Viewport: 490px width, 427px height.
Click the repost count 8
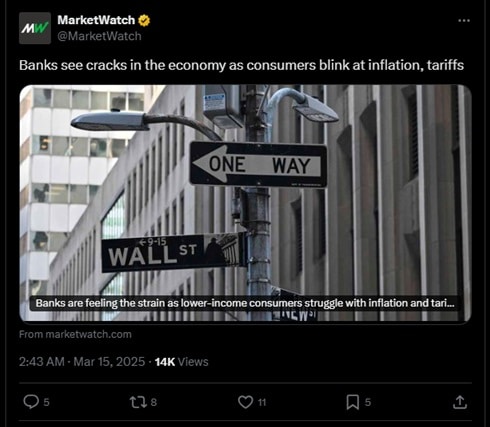click(x=154, y=402)
